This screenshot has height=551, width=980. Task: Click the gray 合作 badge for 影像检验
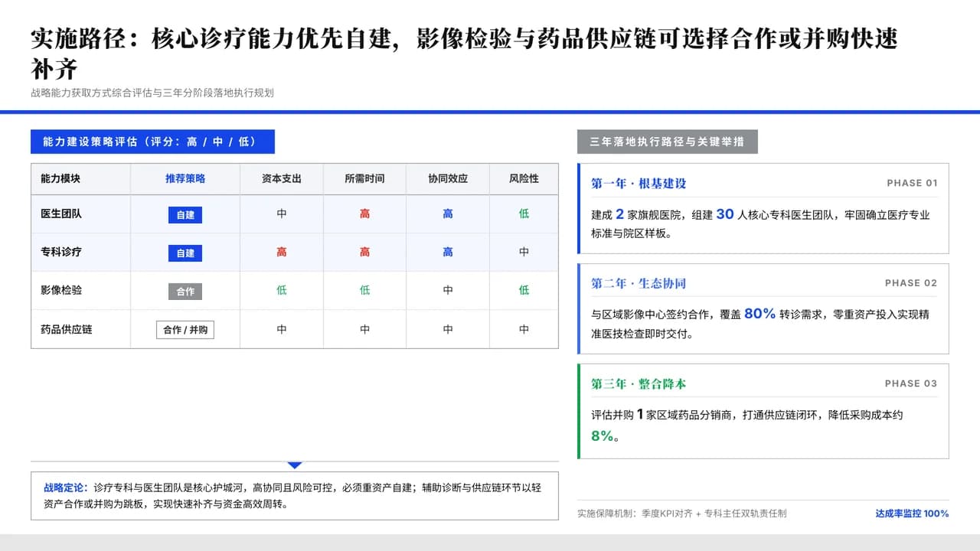tap(185, 292)
